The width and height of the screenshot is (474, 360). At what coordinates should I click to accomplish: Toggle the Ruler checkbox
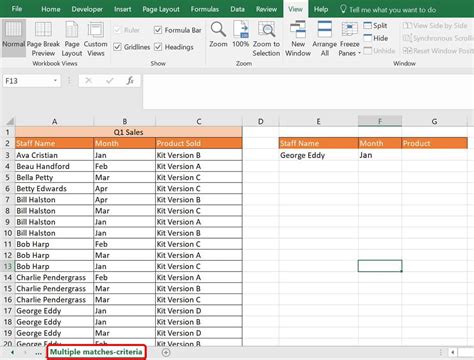click(x=117, y=30)
